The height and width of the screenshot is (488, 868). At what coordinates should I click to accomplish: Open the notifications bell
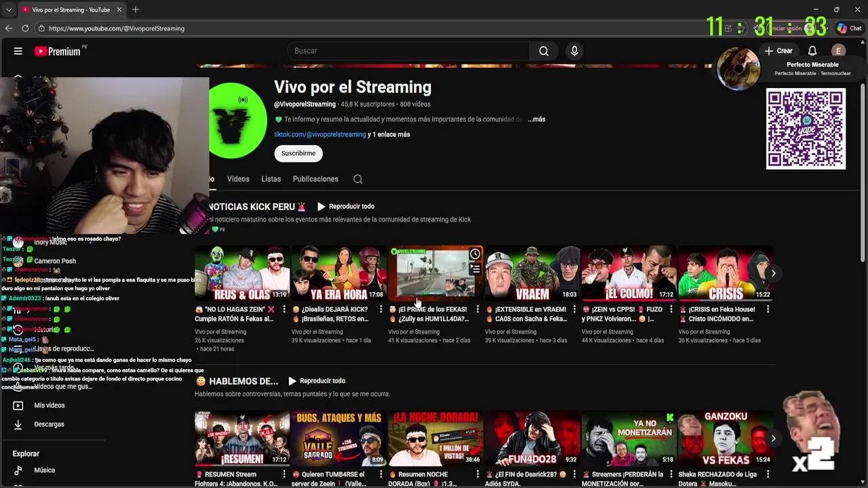[x=812, y=51]
